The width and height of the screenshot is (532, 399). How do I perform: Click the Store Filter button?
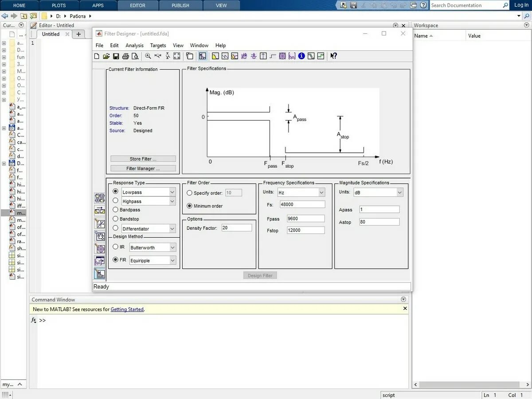click(143, 159)
